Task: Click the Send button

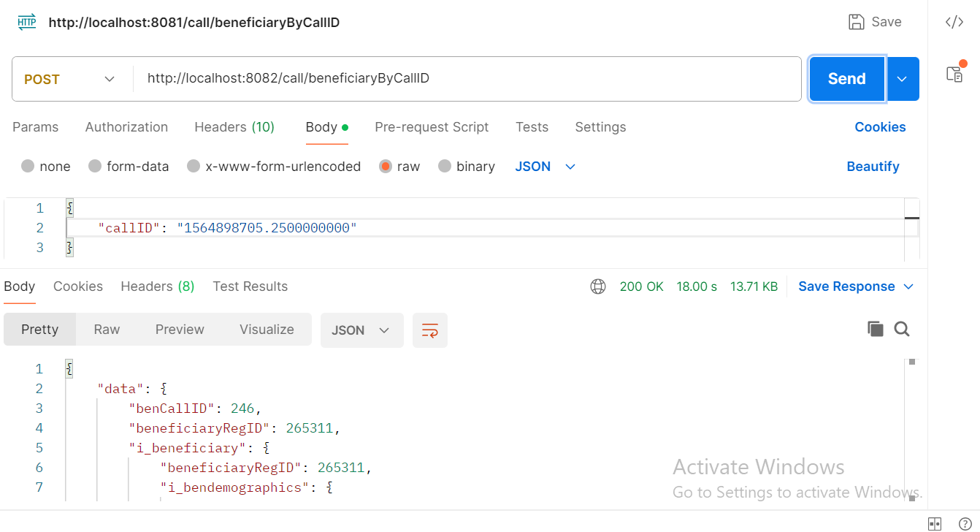Action: [x=847, y=79]
